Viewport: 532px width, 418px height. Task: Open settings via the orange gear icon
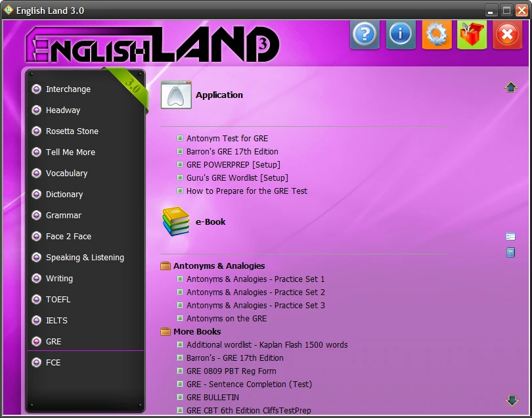click(436, 34)
